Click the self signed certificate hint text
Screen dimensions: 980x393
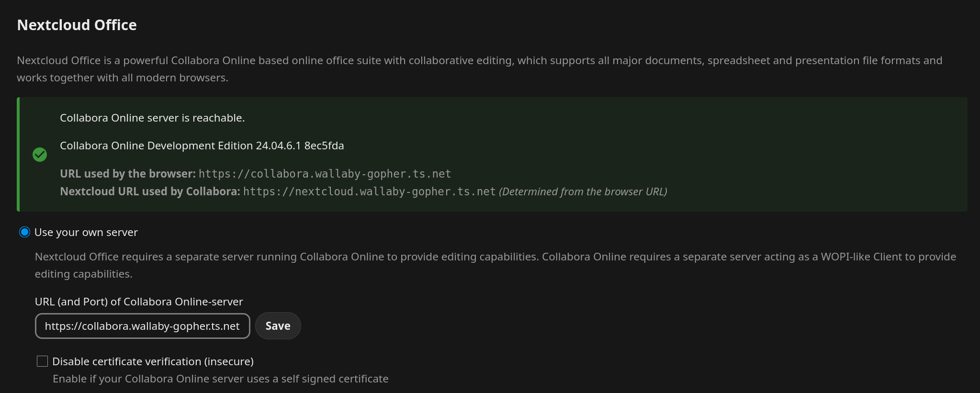click(x=220, y=379)
